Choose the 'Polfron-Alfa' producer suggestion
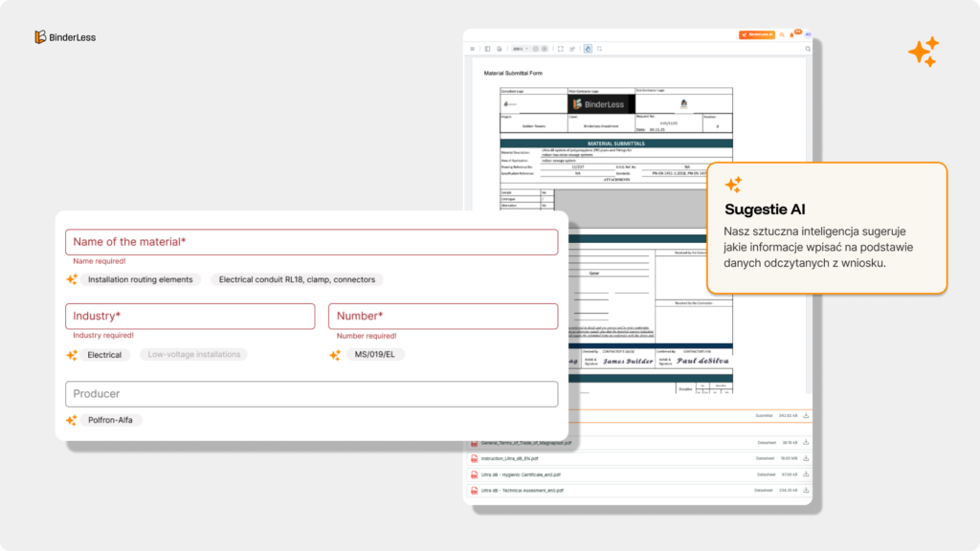The height and width of the screenshot is (551, 980). [x=110, y=420]
